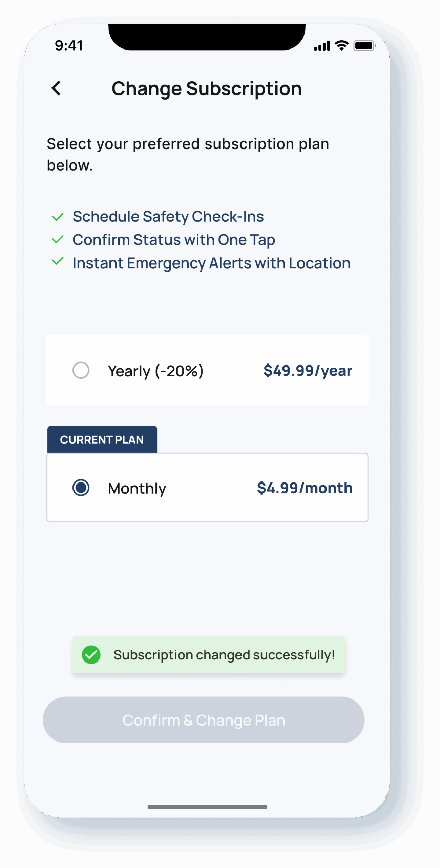Select the Yearly plan radio button

[81, 370]
